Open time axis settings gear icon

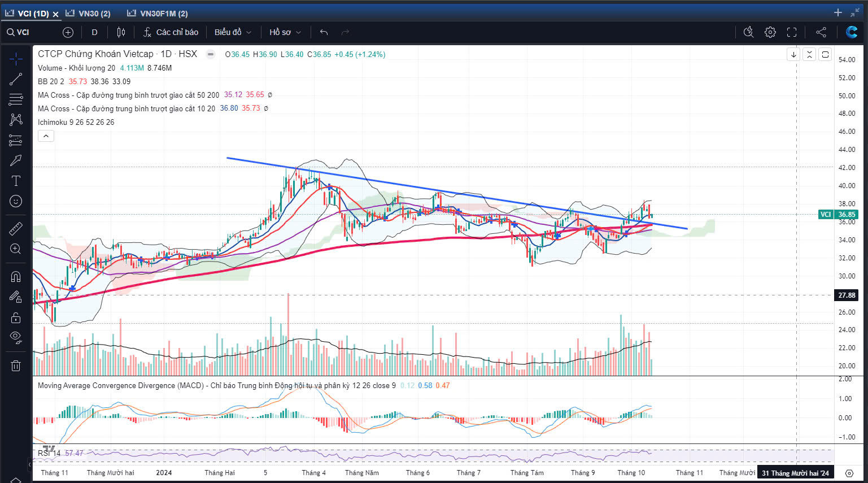click(849, 473)
